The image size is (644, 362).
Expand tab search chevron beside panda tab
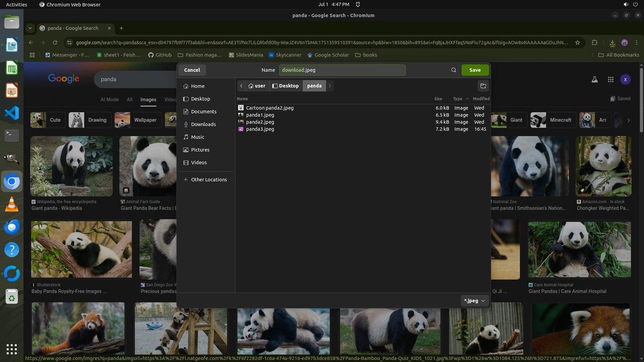30,28
